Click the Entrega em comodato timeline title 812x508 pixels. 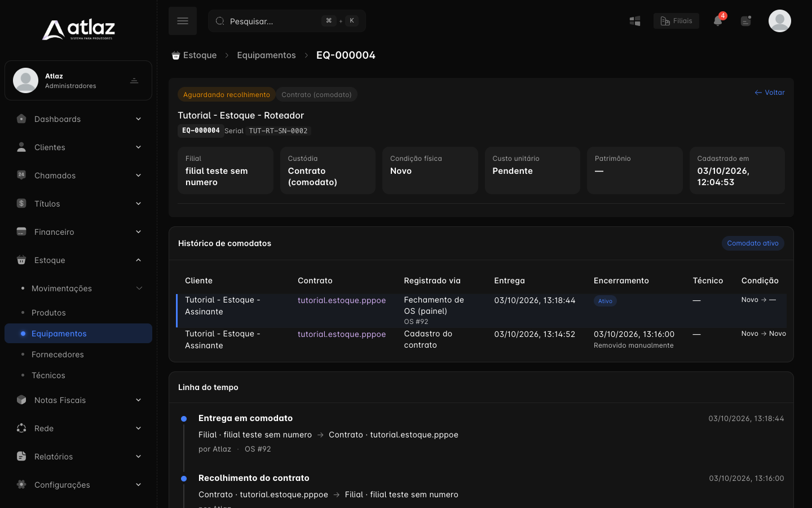click(x=245, y=418)
